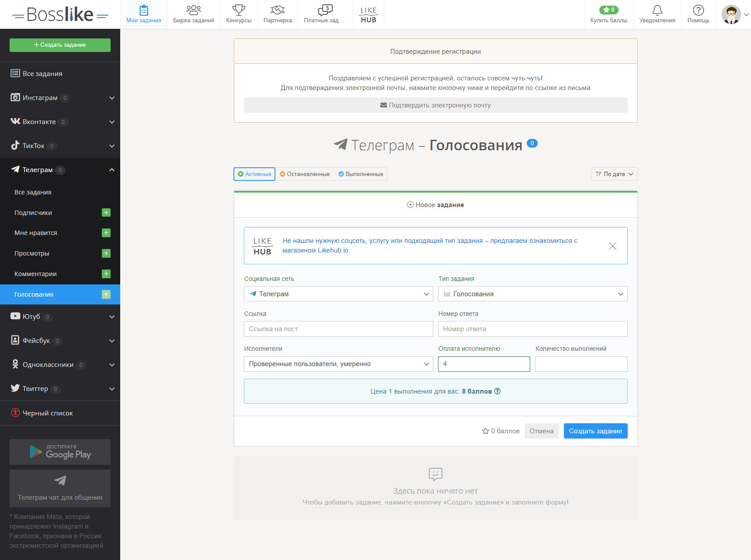Click the Twitter bird icon in the sidebar

point(15,388)
